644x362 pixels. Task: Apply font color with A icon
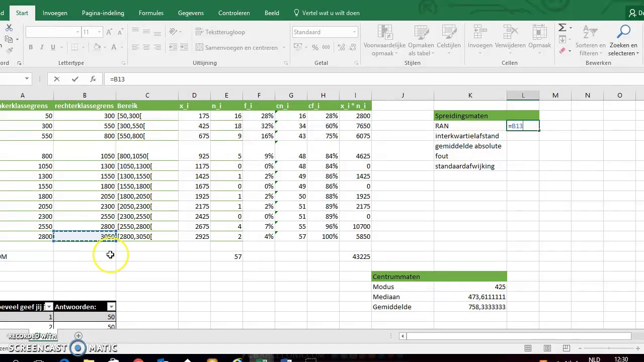tap(114, 47)
